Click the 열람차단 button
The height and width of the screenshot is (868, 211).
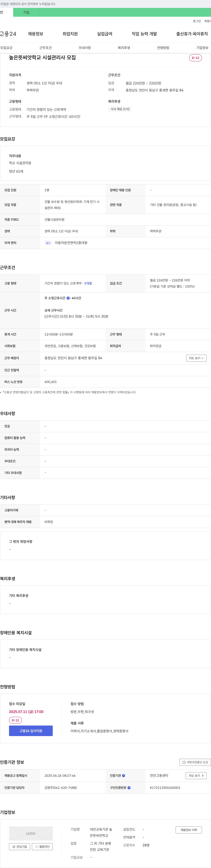[42, 846]
